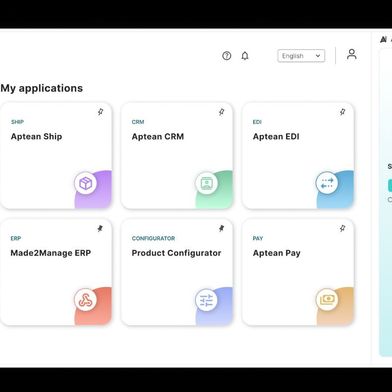Unpin the Product Configurator card
Image resolution: width=392 pixels, height=392 pixels.
(x=221, y=228)
